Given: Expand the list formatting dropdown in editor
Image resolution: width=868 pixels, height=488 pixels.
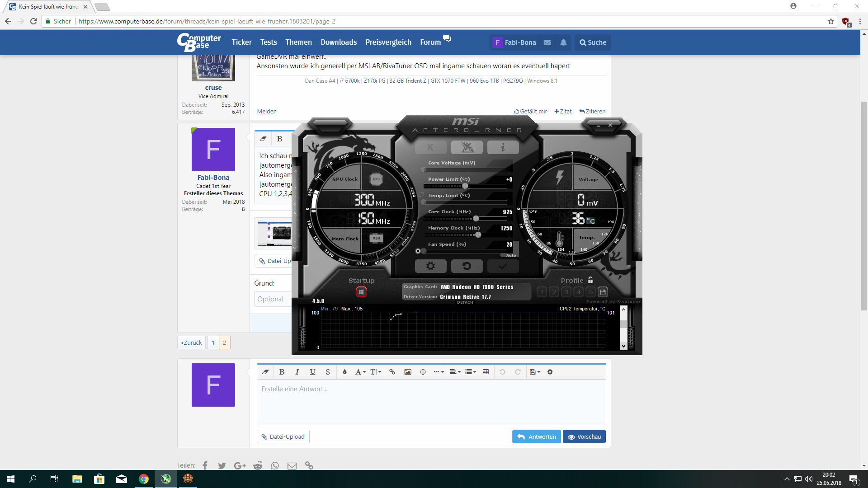Looking at the screenshot, I should (471, 372).
